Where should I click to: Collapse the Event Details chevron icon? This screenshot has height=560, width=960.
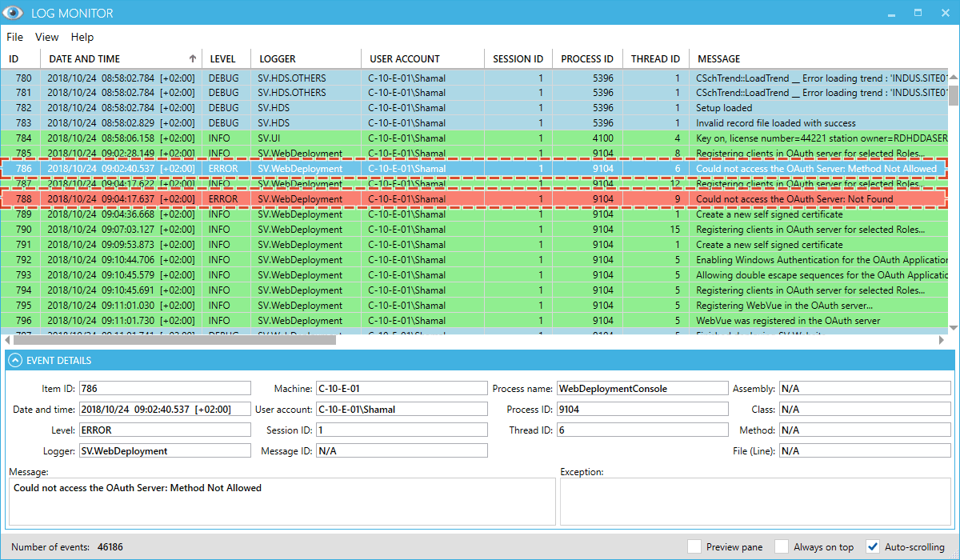pyautogui.click(x=14, y=361)
